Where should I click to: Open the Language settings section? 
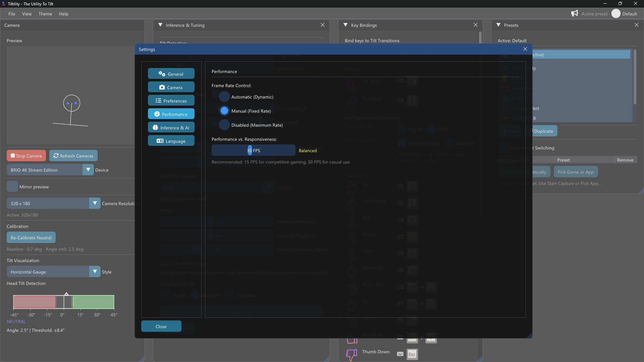[x=171, y=140]
